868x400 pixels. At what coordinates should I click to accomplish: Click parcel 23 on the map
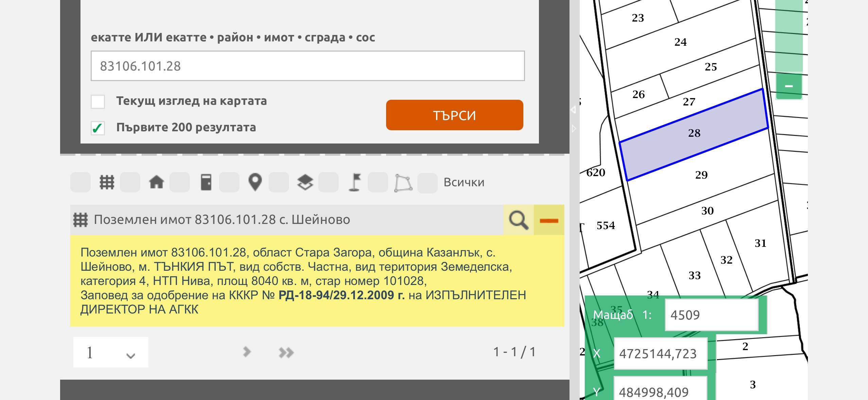[638, 18]
